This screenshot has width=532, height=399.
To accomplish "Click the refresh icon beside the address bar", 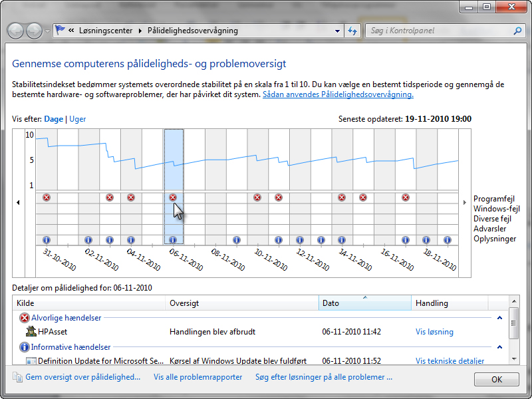I will (353, 31).
